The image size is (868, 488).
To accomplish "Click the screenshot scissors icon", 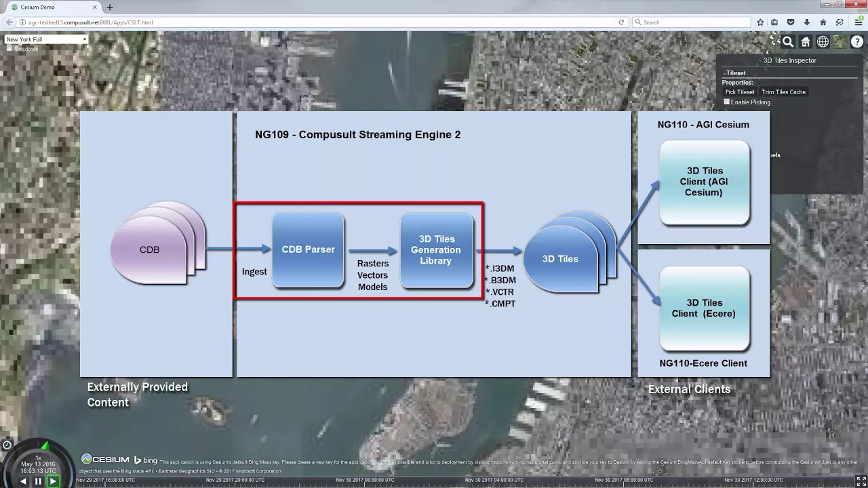I will (x=840, y=22).
